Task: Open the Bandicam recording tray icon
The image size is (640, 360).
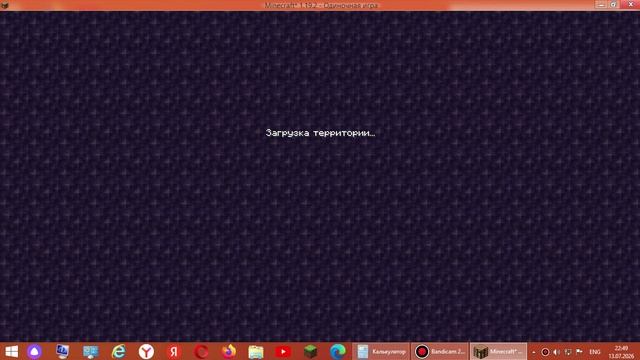Action: [545, 352]
